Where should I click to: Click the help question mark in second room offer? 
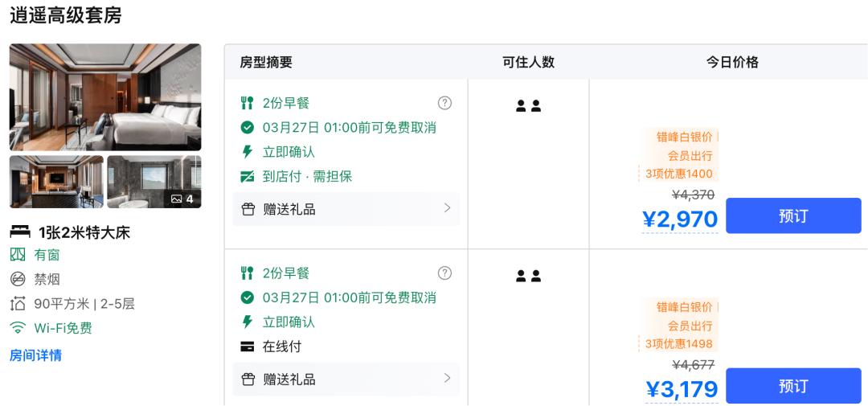[444, 273]
